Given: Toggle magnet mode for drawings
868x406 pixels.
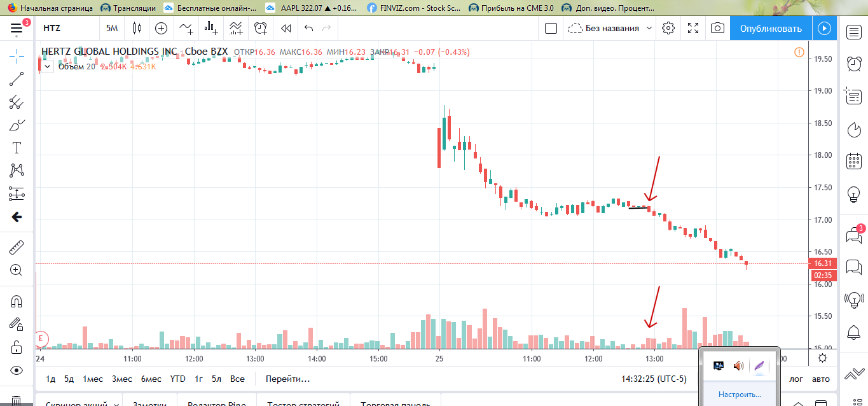Looking at the screenshot, I should 17,301.
